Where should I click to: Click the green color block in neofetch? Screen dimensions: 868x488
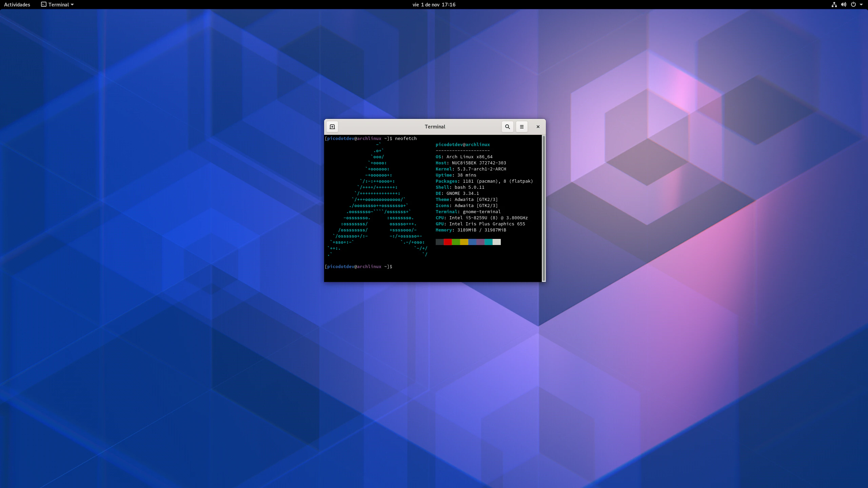(456, 242)
